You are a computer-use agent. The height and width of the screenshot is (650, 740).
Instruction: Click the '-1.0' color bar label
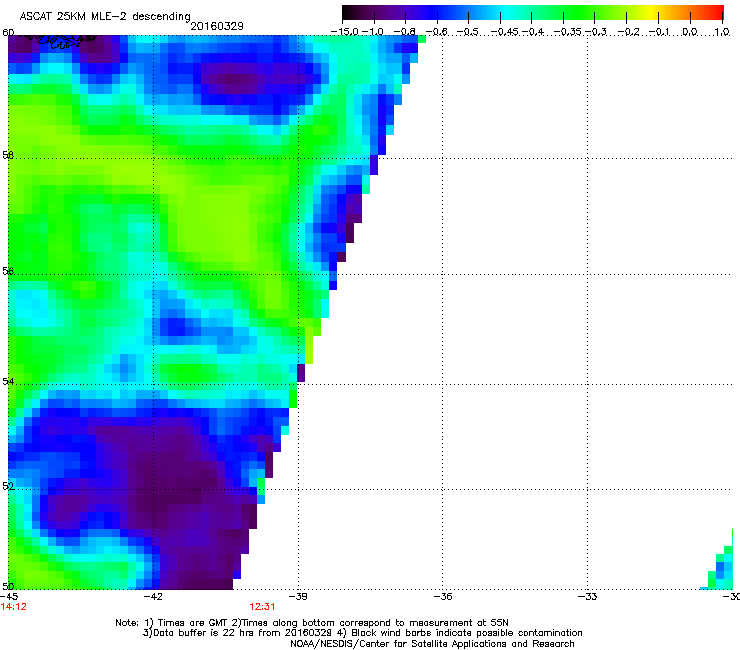(373, 32)
